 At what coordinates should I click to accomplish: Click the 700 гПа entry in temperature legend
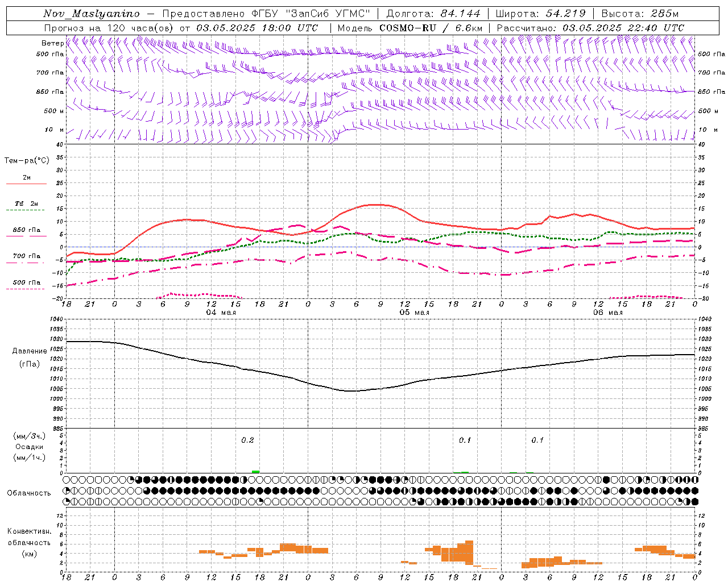(26, 256)
